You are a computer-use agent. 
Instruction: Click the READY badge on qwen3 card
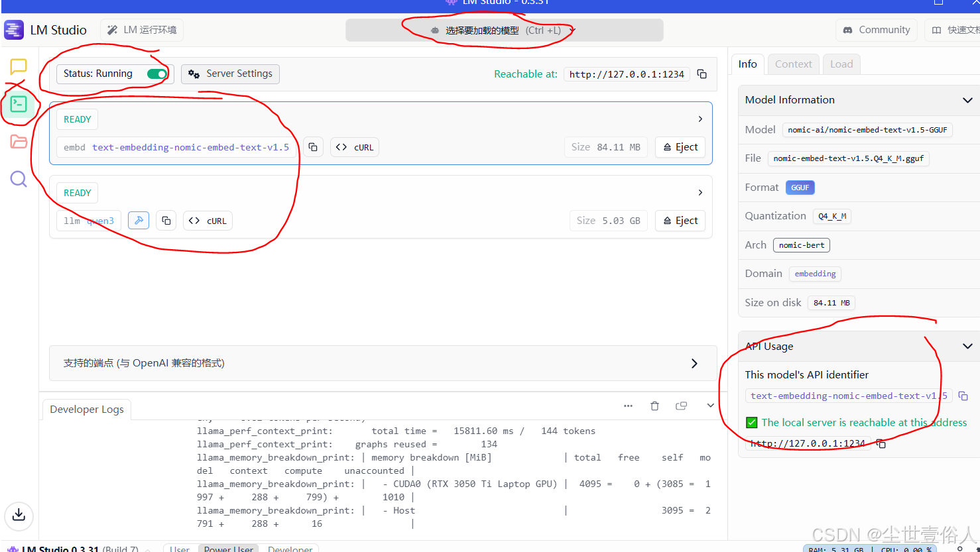click(x=78, y=193)
